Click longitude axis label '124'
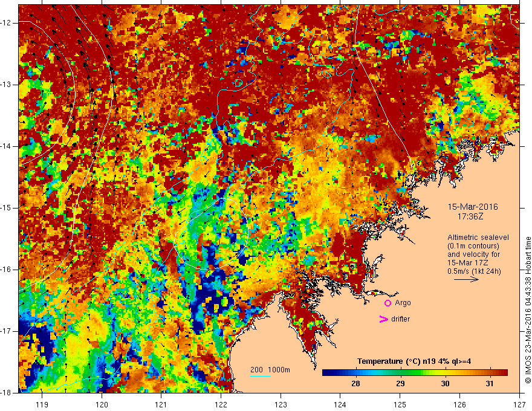The width and height of the screenshot is (532, 411). click(340, 405)
